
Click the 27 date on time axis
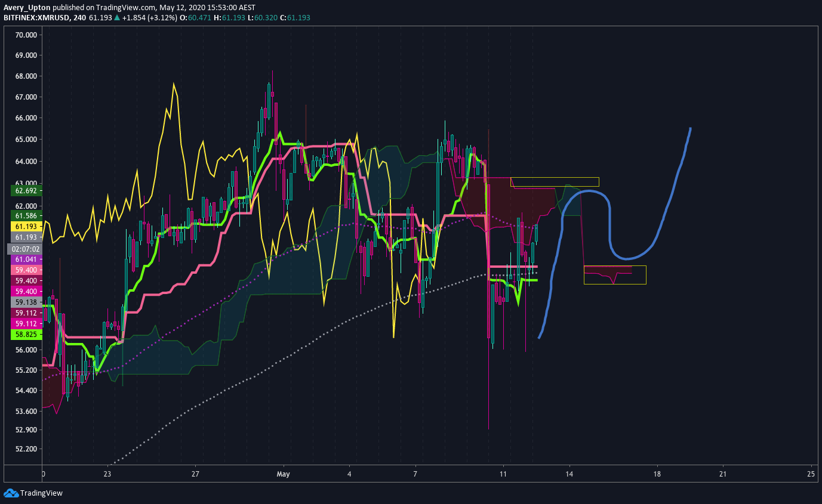point(195,475)
